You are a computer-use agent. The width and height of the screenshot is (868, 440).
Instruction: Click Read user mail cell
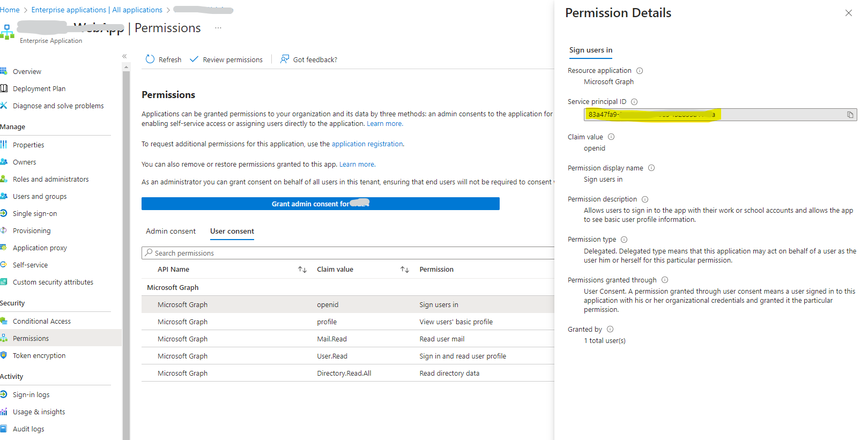pyautogui.click(x=442, y=339)
